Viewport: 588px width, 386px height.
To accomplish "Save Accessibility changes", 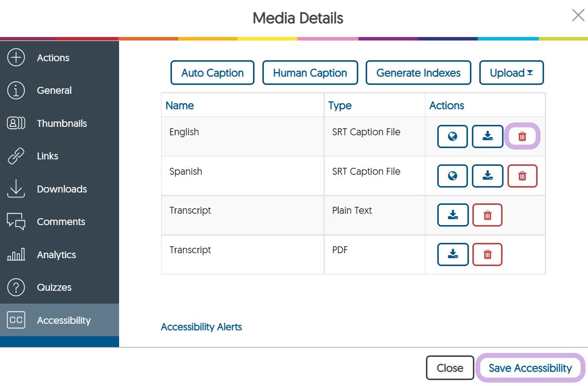I will [x=530, y=368].
